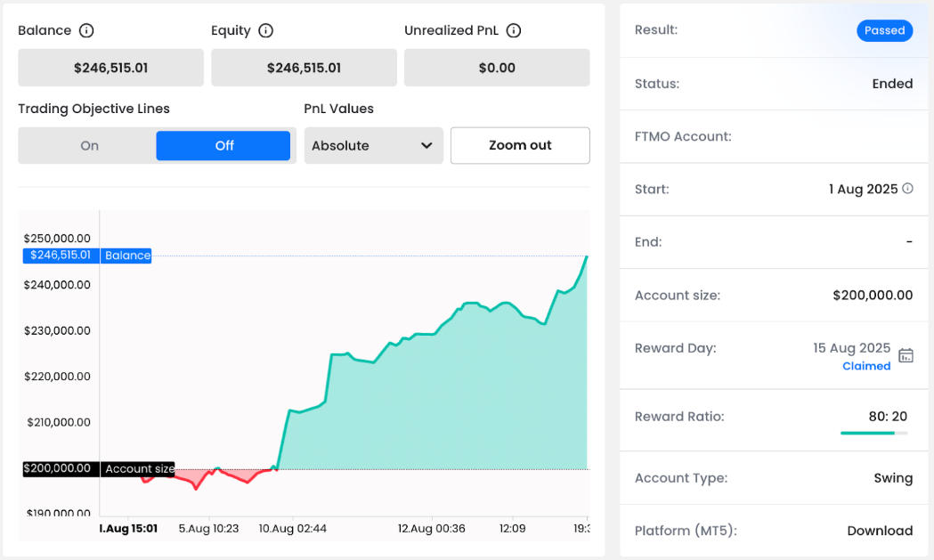Click the $246,515.01 Balance value box
This screenshot has width=934, height=560.
[x=110, y=68]
